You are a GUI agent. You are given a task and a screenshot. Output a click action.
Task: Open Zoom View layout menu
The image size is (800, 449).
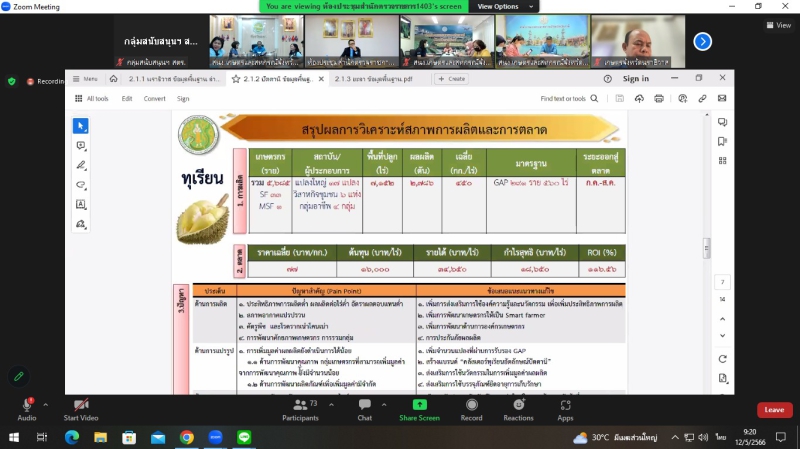[778, 25]
